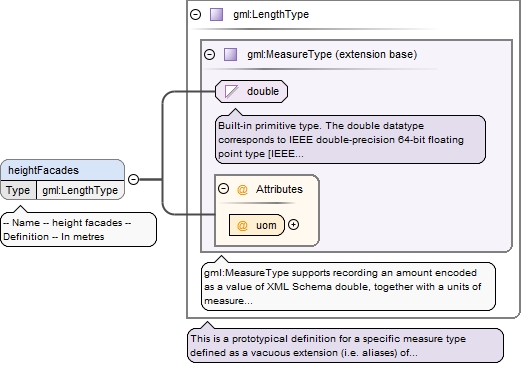Collapse the Attributes group
The height and width of the screenshot is (366, 522).
(223, 189)
